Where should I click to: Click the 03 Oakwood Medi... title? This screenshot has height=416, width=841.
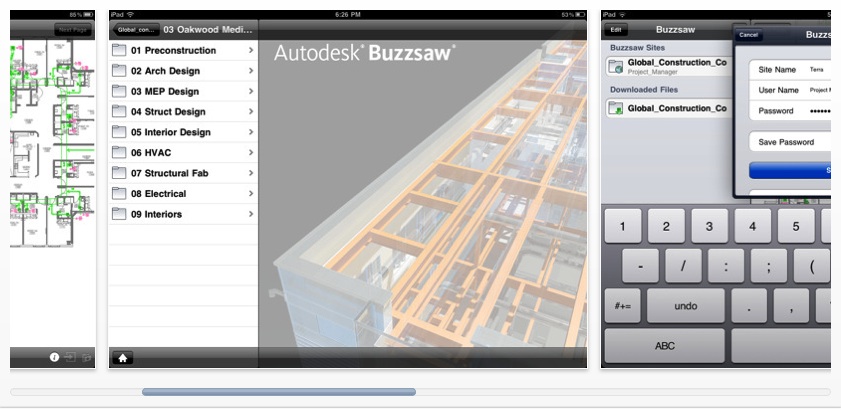(x=208, y=30)
